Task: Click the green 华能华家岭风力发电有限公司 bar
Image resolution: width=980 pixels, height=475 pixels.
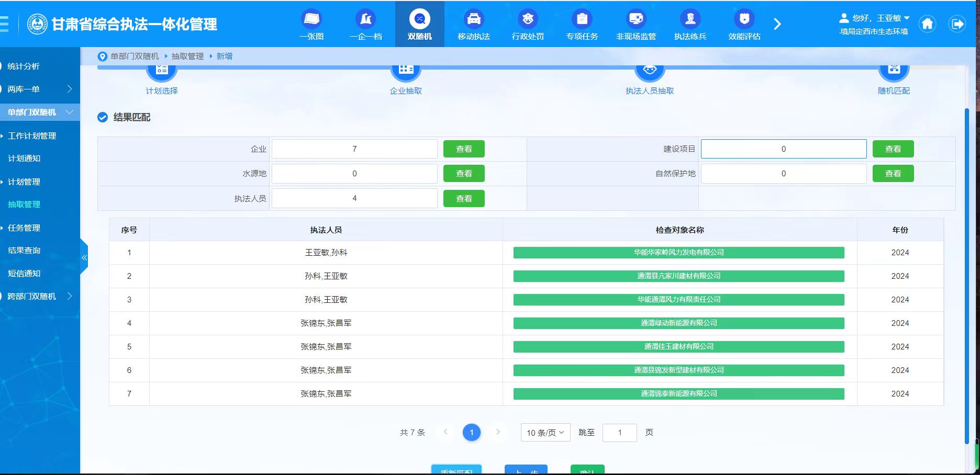Action: [678, 253]
